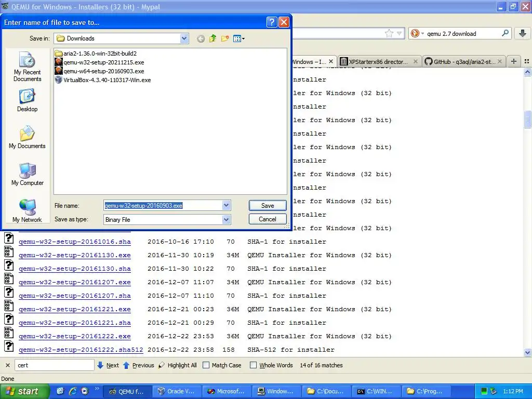Find Next match

[108, 365]
